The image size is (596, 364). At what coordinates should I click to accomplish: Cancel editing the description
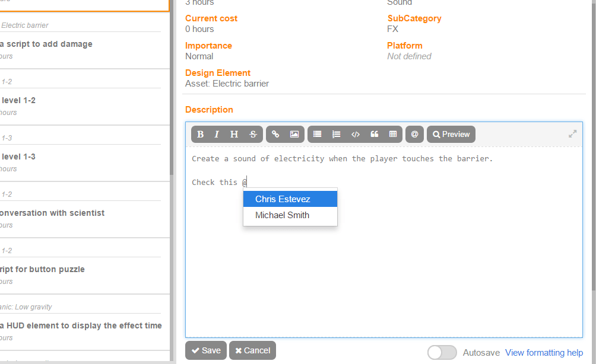[252, 350]
